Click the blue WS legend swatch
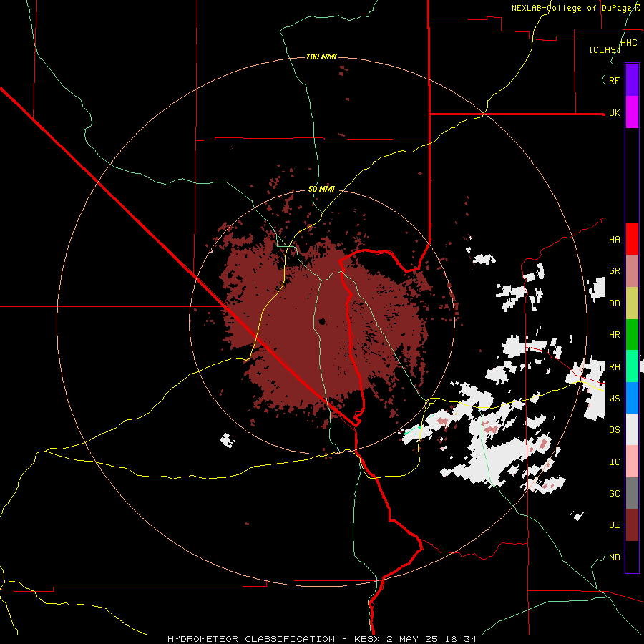The width and height of the screenshot is (644, 644). [x=632, y=398]
